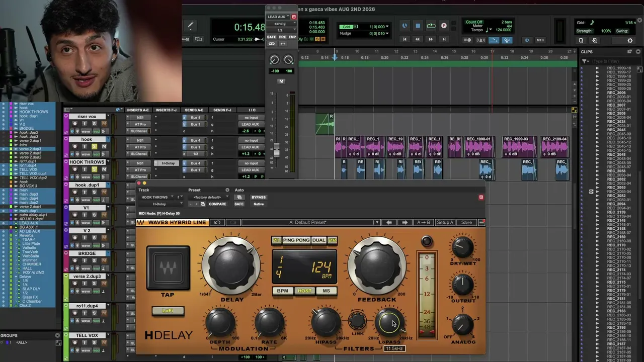Screen dimensions: 644x362
Task: Click the I / O column header
Action: click(252, 110)
